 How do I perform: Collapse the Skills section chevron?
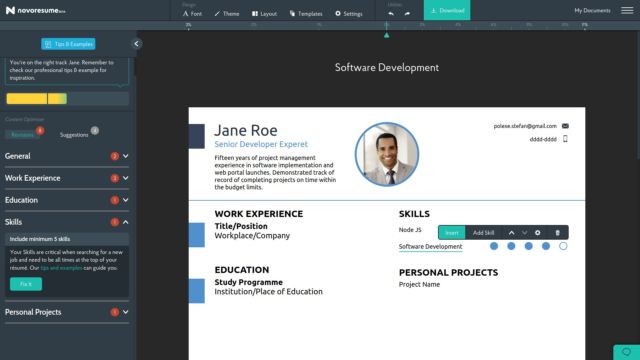[126, 222]
